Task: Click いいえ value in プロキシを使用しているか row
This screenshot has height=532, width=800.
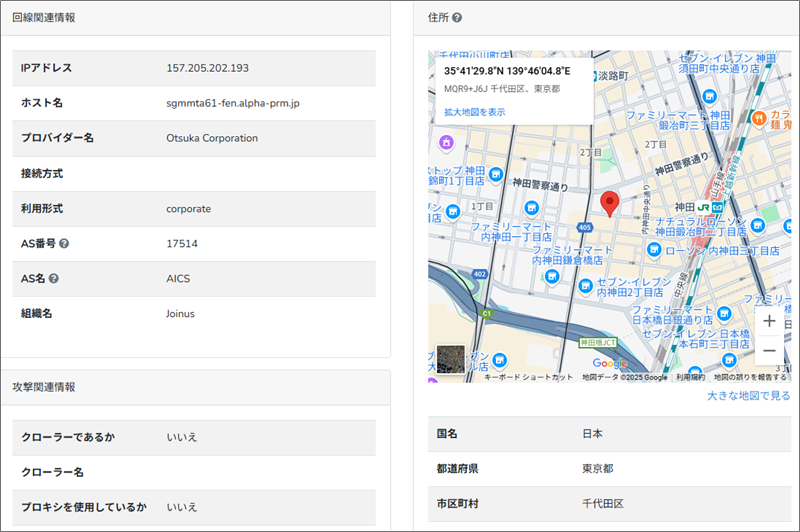Action: [x=182, y=507]
